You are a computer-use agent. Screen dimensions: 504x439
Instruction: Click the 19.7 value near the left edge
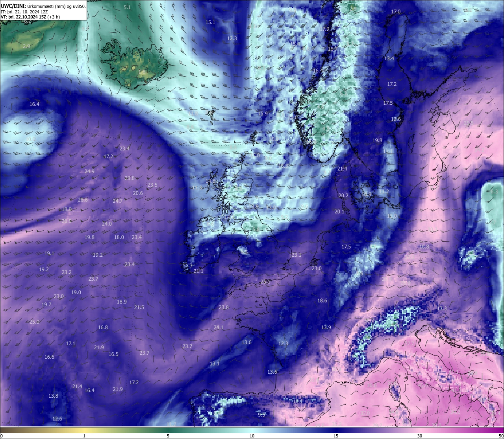(46, 304)
